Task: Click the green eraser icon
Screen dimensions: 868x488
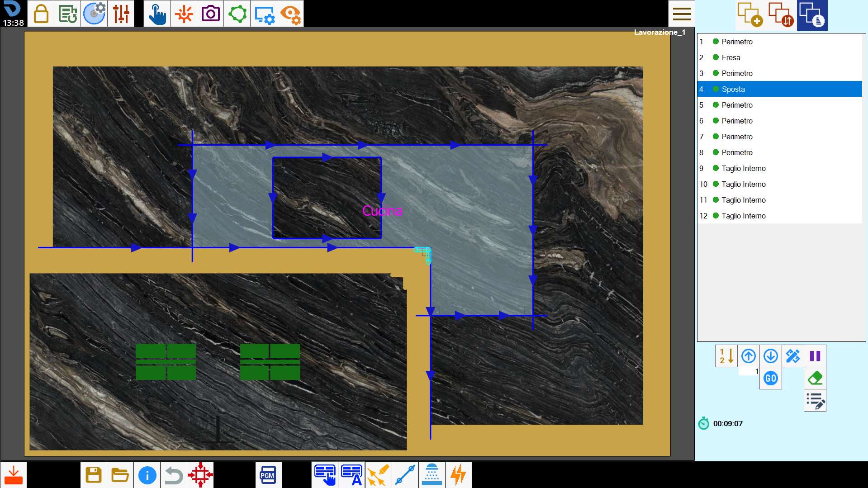Action: coord(815,378)
